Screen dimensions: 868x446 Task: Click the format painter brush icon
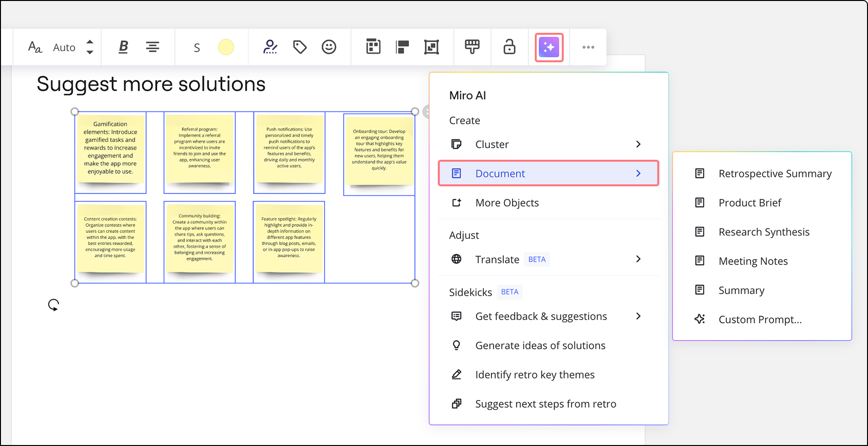point(472,47)
